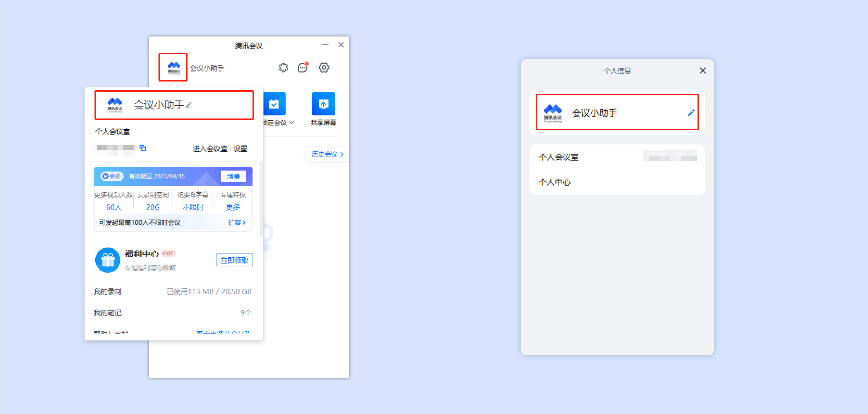Screen dimensions: 868x414
Task: Click 进入会议室 link
Action: point(210,148)
